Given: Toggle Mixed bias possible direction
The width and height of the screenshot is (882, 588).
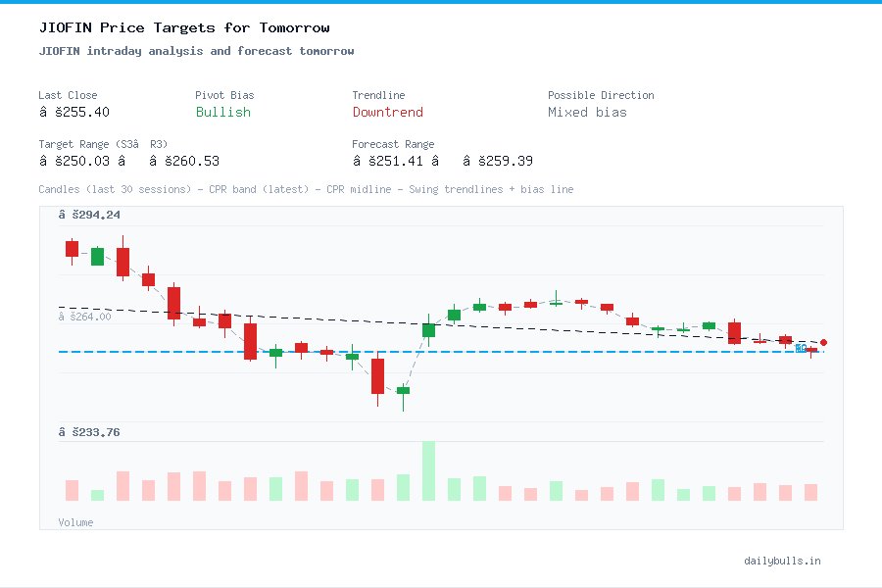Looking at the screenshot, I should [x=584, y=113].
